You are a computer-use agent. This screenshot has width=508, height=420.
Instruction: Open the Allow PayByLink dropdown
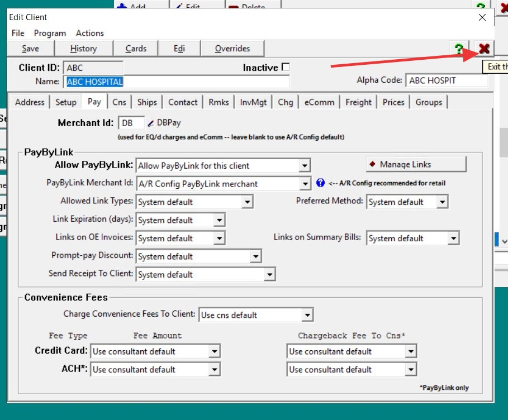point(304,165)
